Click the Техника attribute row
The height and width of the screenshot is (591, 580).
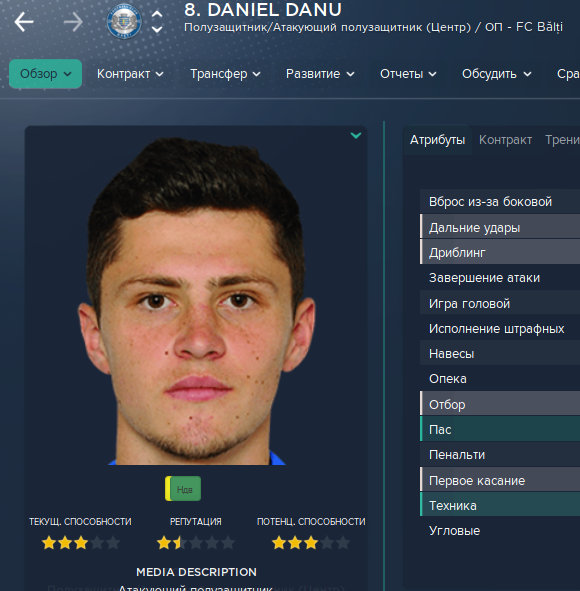[500, 505]
